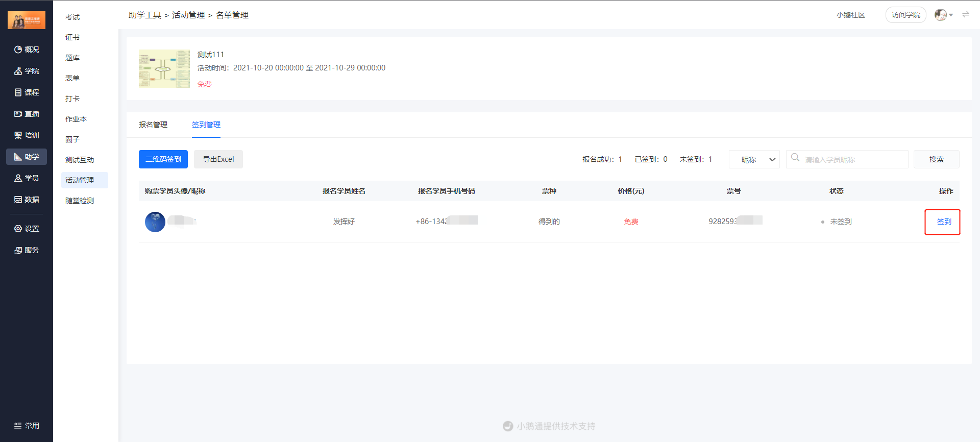980x442 pixels.
Task: Click the 访问学院 button
Action: (x=905, y=15)
